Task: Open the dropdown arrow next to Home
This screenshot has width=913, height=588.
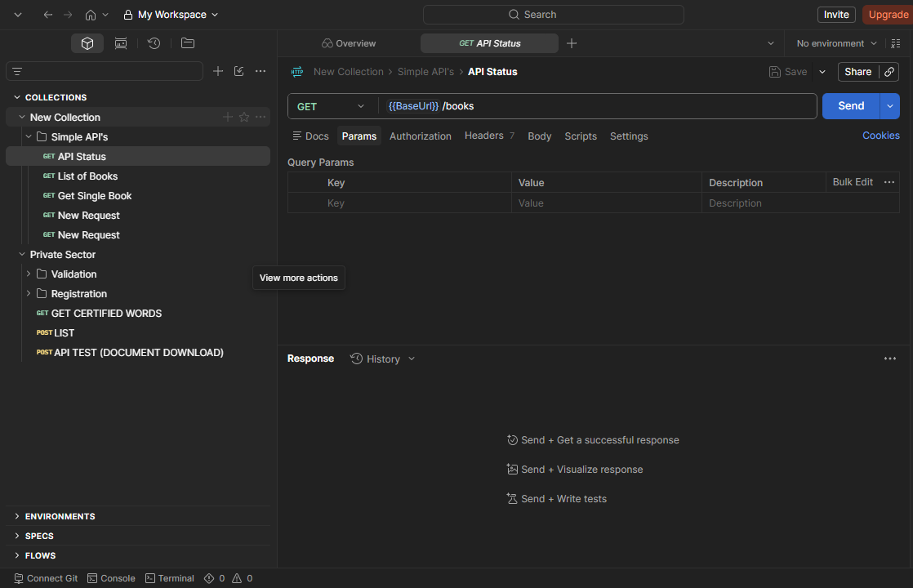Action: (105, 15)
